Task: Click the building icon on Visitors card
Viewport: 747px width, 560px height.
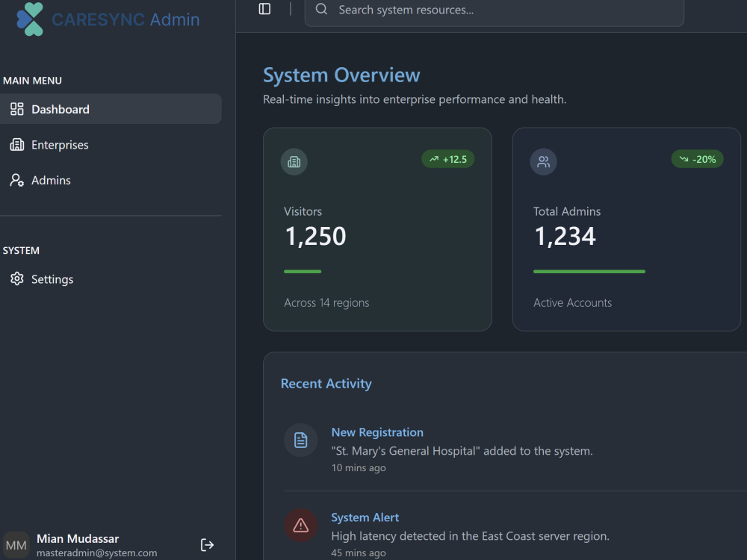Action: tap(294, 162)
